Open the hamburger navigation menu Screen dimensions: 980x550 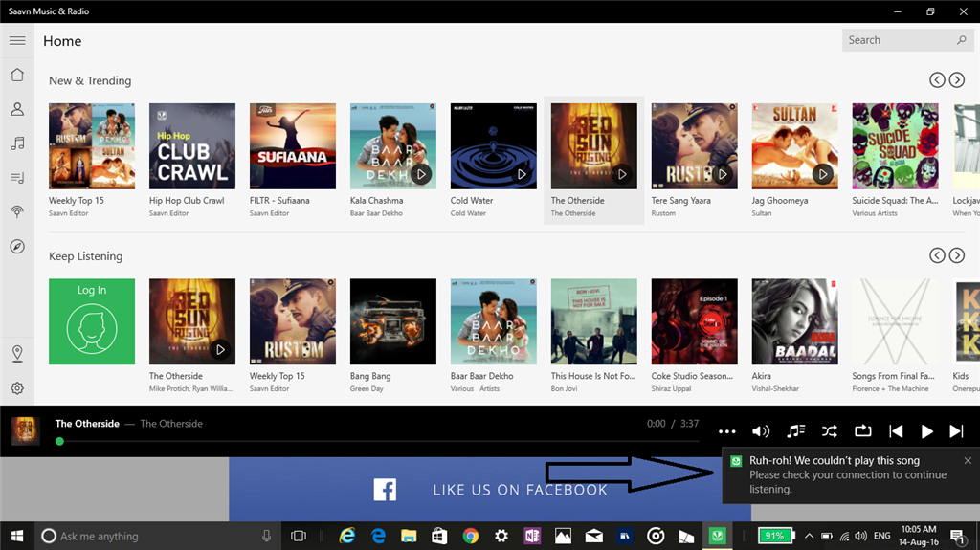[17, 40]
